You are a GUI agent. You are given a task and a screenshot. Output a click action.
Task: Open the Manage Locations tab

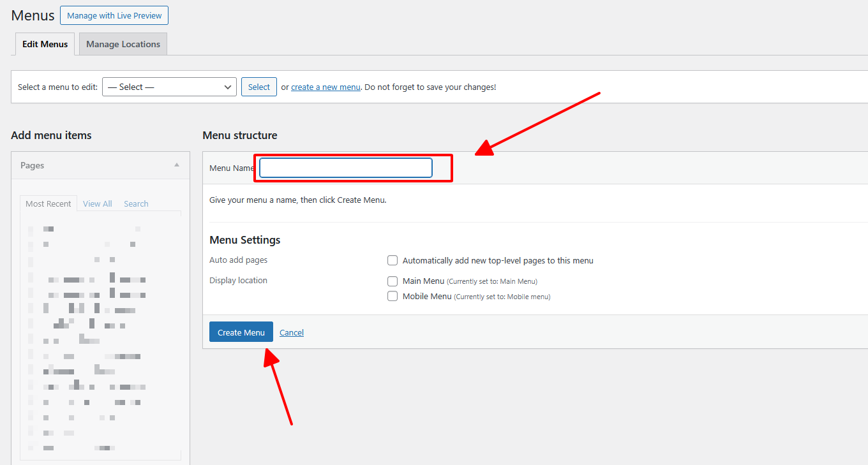pos(123,44)
